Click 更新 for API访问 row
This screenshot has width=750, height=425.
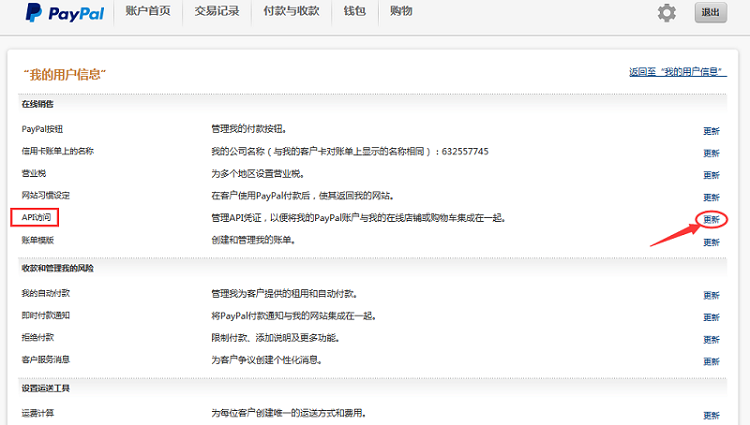(x=711, y=219)
